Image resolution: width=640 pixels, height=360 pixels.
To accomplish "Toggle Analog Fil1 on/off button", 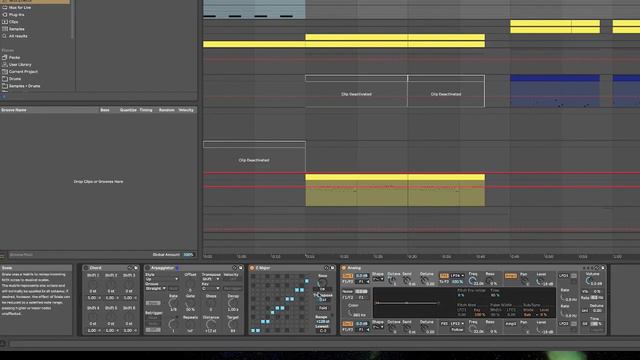I will [x=444, y=276].
